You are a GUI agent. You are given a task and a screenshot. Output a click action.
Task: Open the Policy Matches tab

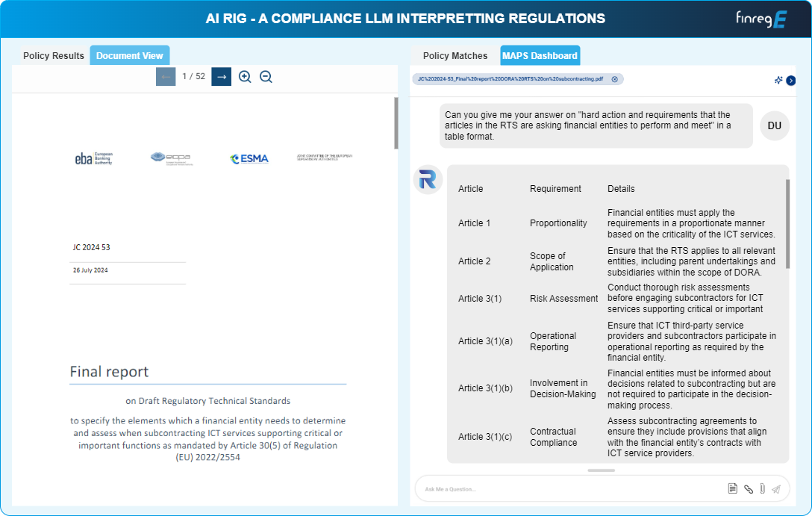[455, 55]
